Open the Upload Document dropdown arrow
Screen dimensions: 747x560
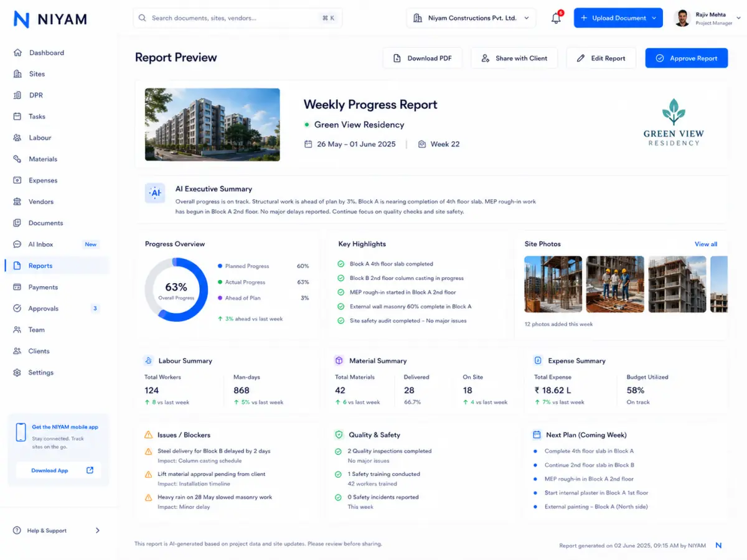(x=654, y=18)
